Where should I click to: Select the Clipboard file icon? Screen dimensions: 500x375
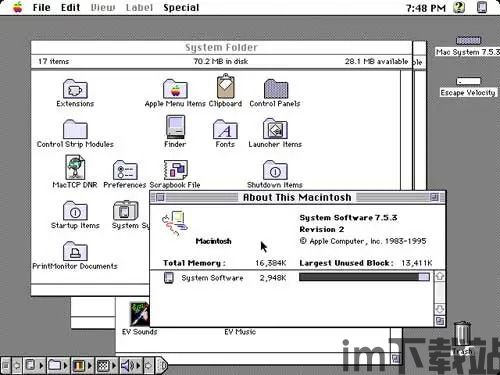coord(226,87)
